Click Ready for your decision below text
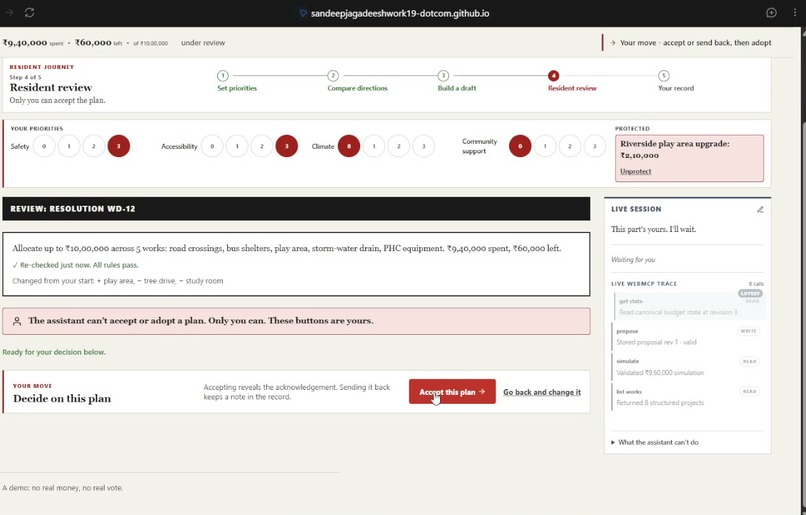The height and width of the screenshot is (515, 806). pyautogui.click(x=54, y=352)
